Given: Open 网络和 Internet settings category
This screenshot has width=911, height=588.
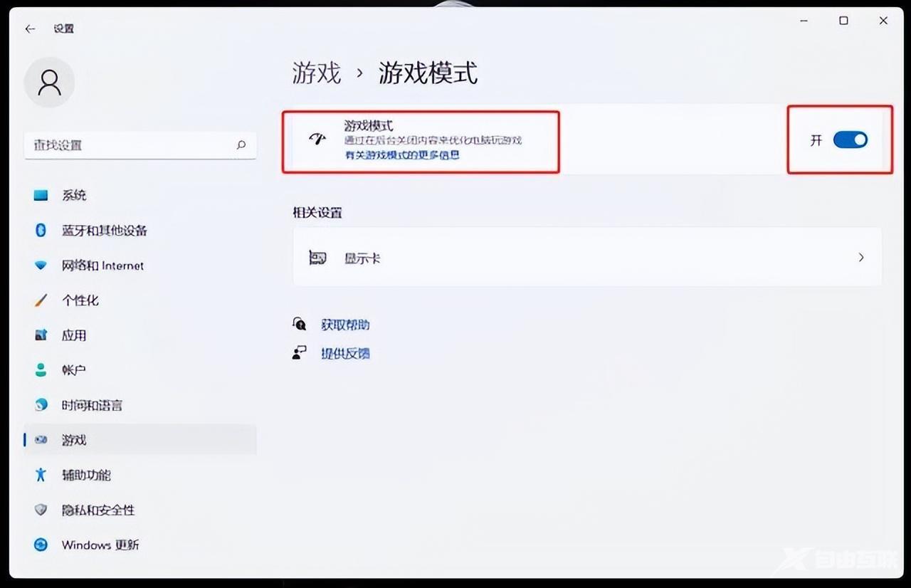Looking at the screenshot, I should pyautogui.click(x=140, y=266).
